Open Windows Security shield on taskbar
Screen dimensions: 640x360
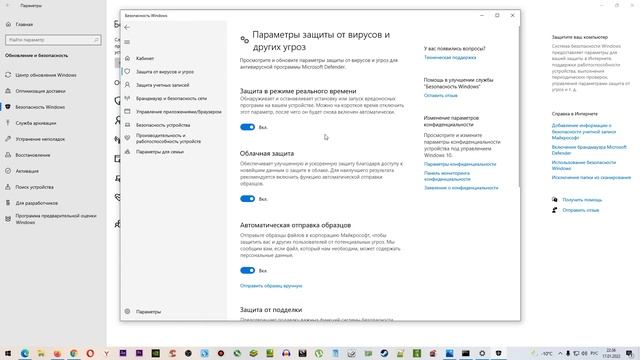498,353
